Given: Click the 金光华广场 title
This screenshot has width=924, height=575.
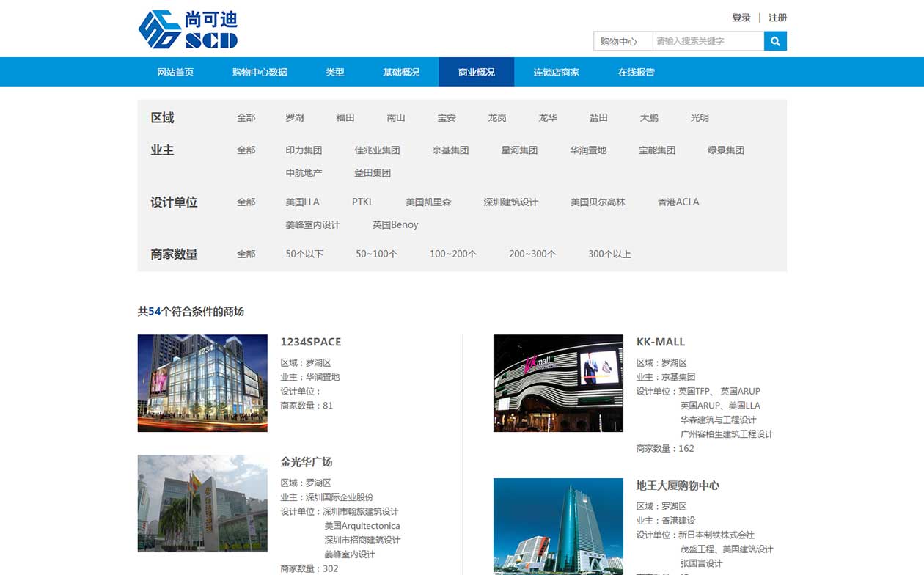Looking at the screenshot, I should (x=307, y=462).
